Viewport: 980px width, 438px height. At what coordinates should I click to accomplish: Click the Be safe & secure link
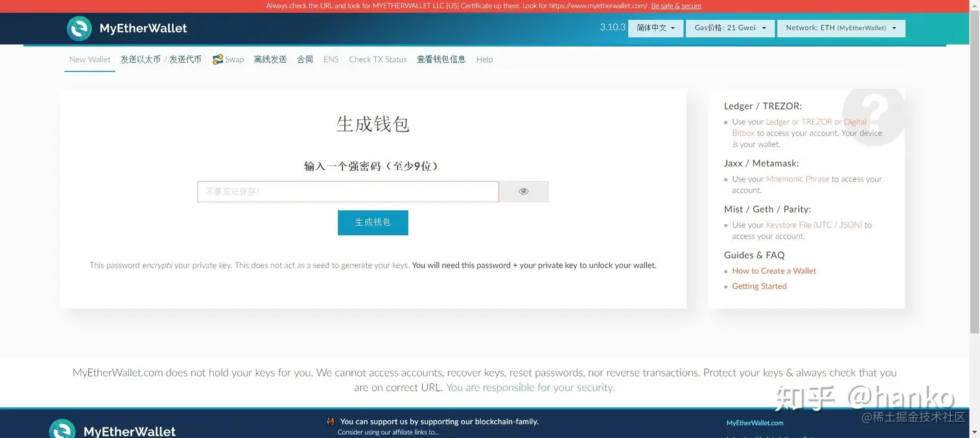click(676, 6)
